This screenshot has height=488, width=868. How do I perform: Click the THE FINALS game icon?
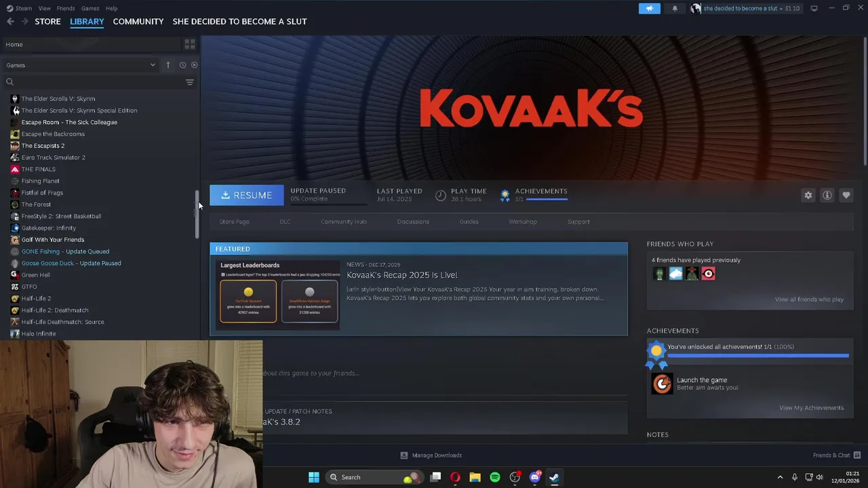pos(15,169)
